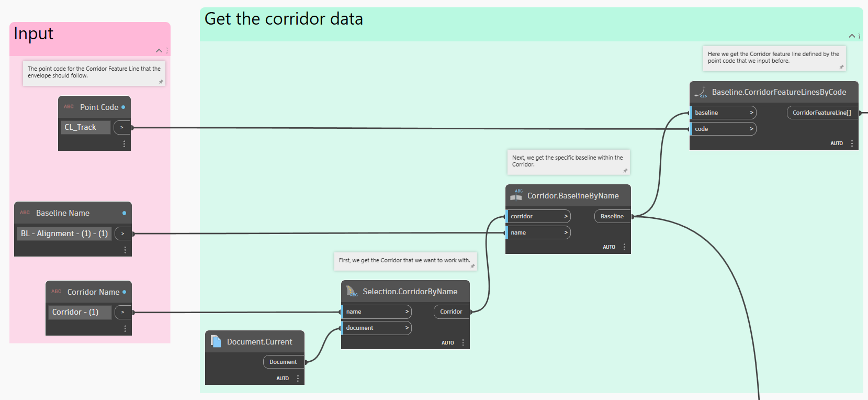This screenshot has width=868, height=400.
Task: Click the CL_Track text input field
Action: pyautogui.click(x=85, y=127)
